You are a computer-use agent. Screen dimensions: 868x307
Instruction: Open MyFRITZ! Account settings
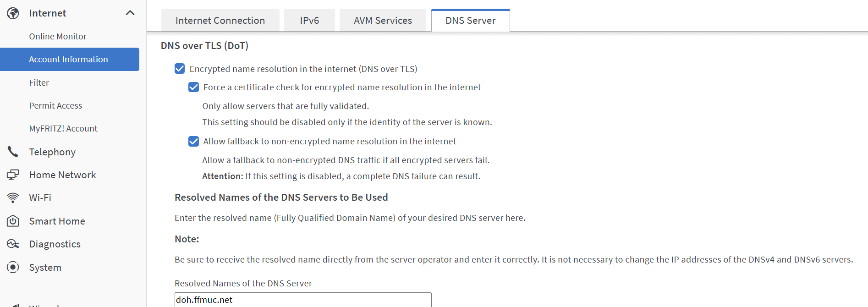coord(63,128)
